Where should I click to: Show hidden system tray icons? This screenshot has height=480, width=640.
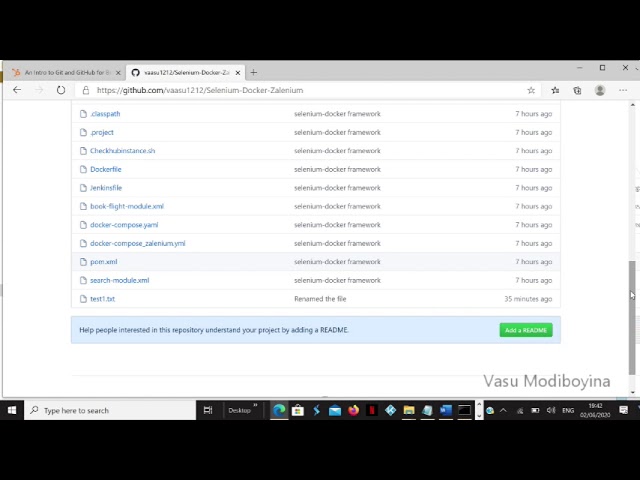503,410
